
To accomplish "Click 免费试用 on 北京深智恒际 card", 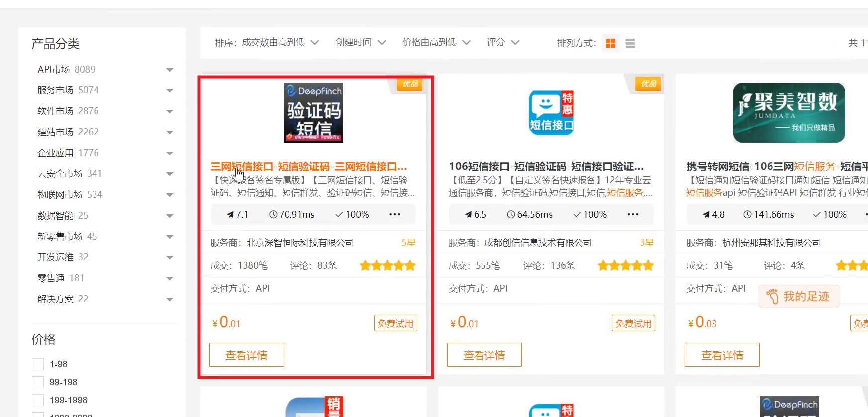I will click(x=395, y=323).
